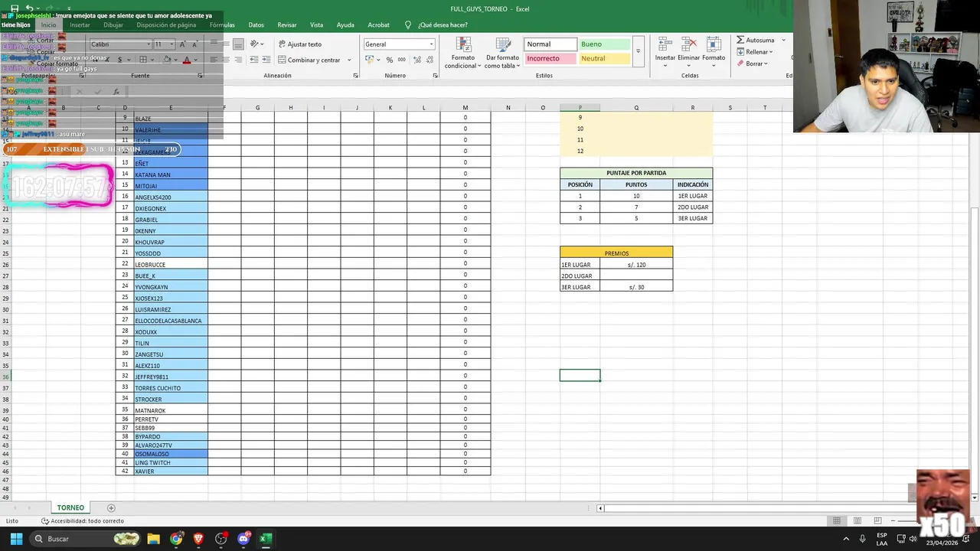Expand the cell styles gallery arrow
This screenshot has width=980, height=551.
pos(638,51)
